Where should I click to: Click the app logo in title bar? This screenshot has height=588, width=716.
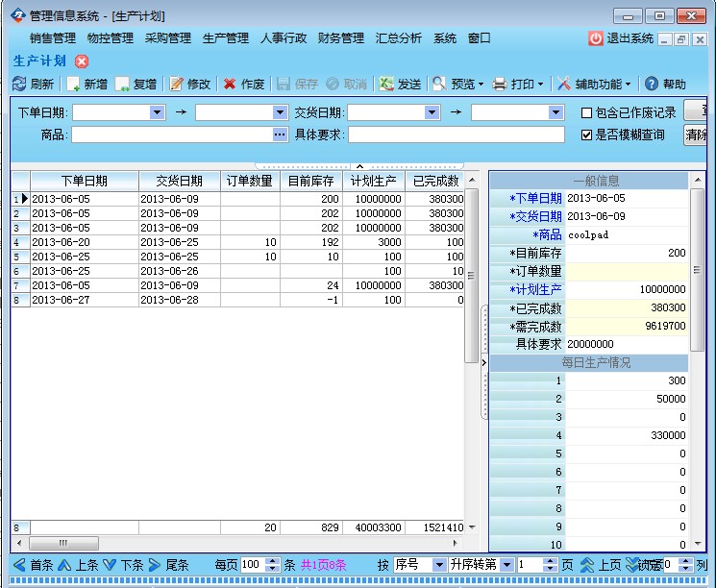(18, 15)
